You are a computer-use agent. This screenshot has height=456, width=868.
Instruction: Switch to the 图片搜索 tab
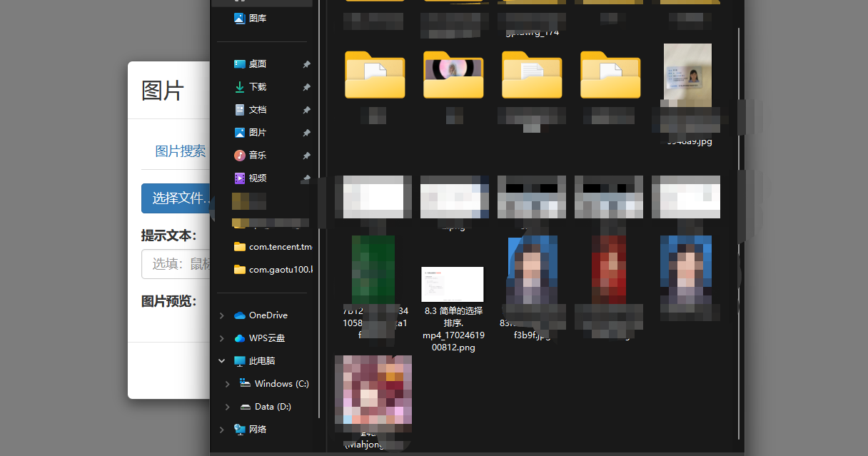[181, 151]
